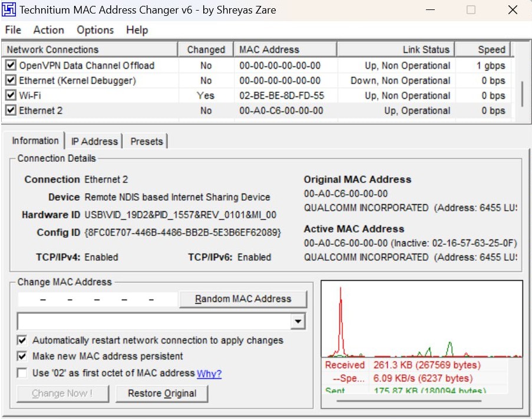
Task: Sort by Network Connections column header
Action: pyautogui.click(x=90, y=49)
